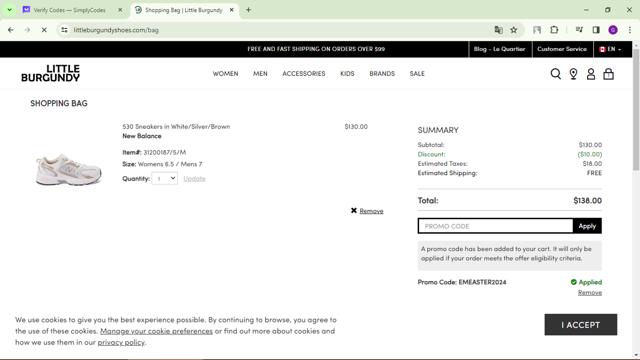Remove the EMEASTER2024 promo code
The image size is (640, 360).
(590, 293)
